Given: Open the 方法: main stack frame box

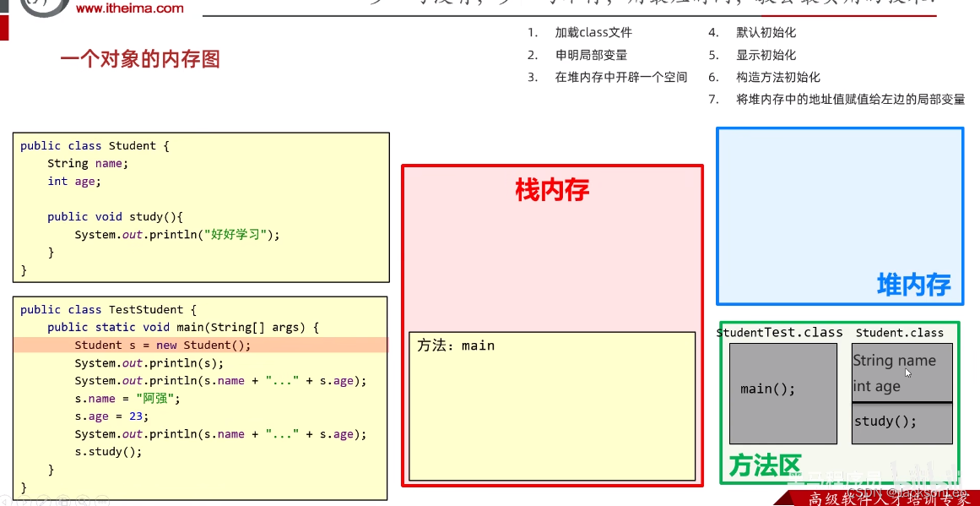Looking at the screenshot, I should click(x=552, y=405).
